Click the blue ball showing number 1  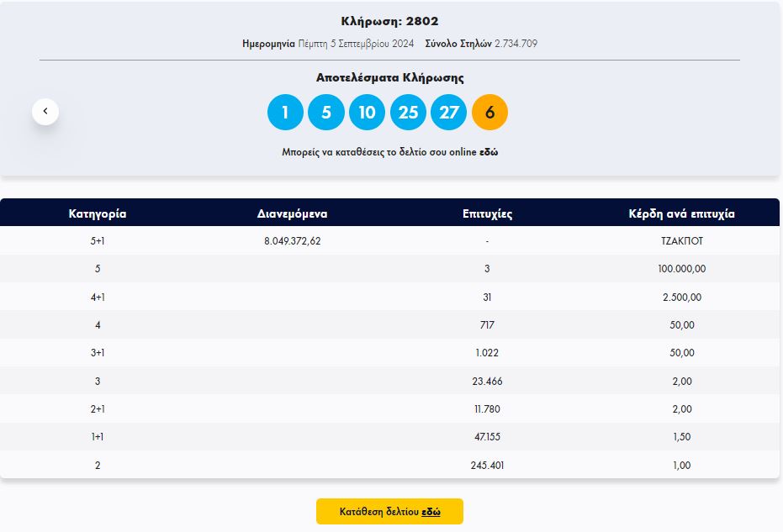coord(285,113)
